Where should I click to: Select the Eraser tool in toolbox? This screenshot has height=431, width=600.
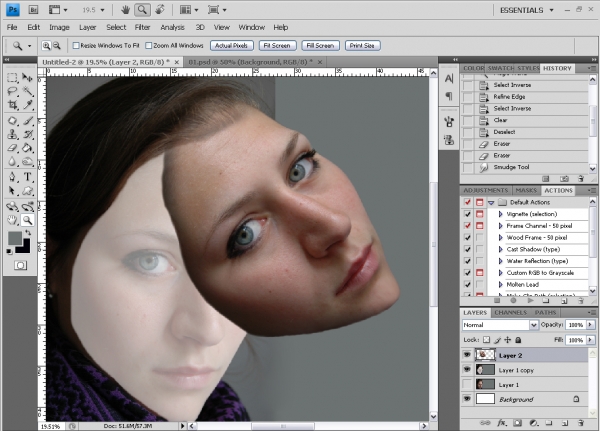pyautogui.click(x=12, y=148)
